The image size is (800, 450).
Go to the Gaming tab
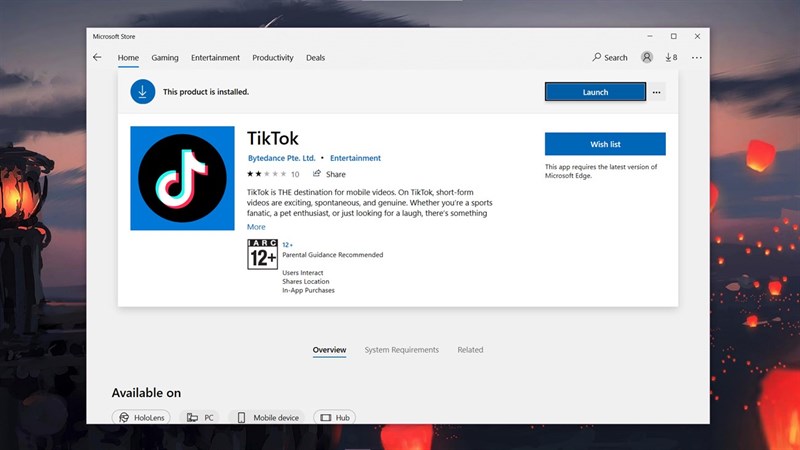pos(165,58)
